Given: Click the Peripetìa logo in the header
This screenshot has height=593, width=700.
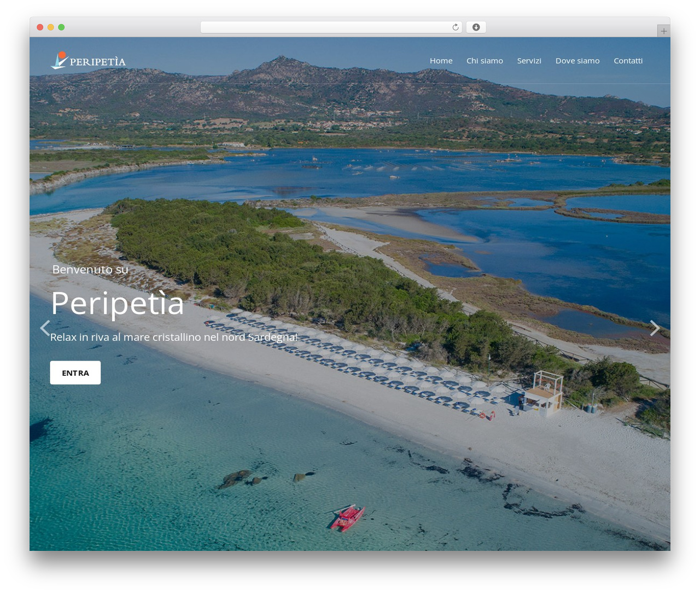Looking at the screenshot, I should (88, 61).
